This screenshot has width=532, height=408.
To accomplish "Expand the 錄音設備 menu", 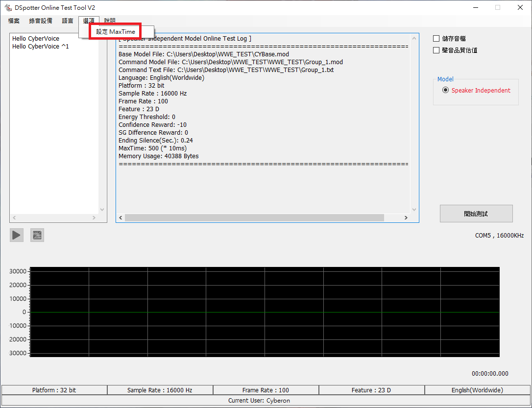I will click(41, 21).
